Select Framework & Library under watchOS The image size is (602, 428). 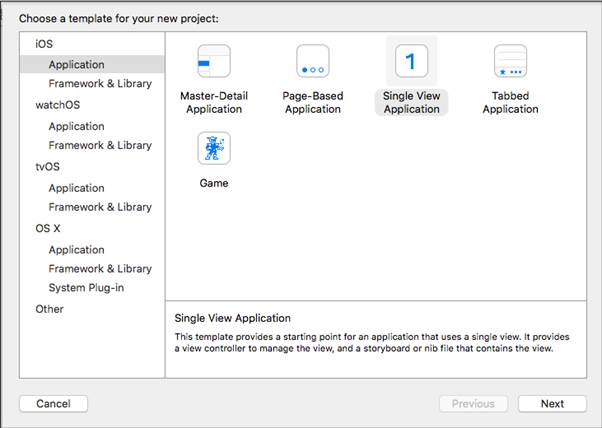(100, 145)
